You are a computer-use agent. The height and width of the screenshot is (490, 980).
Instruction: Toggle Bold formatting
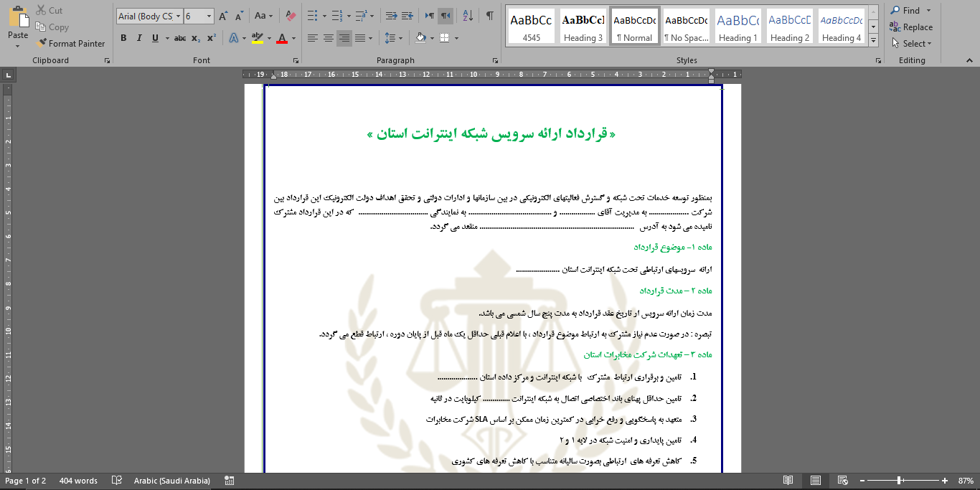(123, 38)
